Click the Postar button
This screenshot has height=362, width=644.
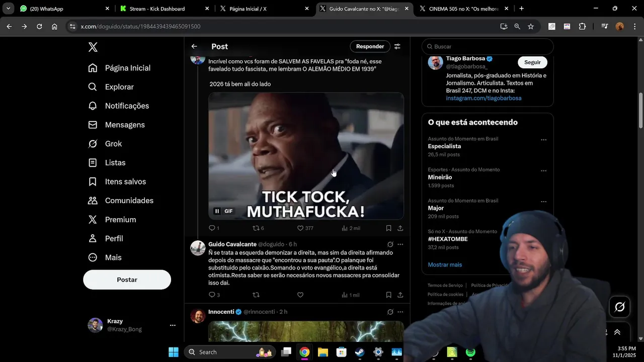(127, 280)
